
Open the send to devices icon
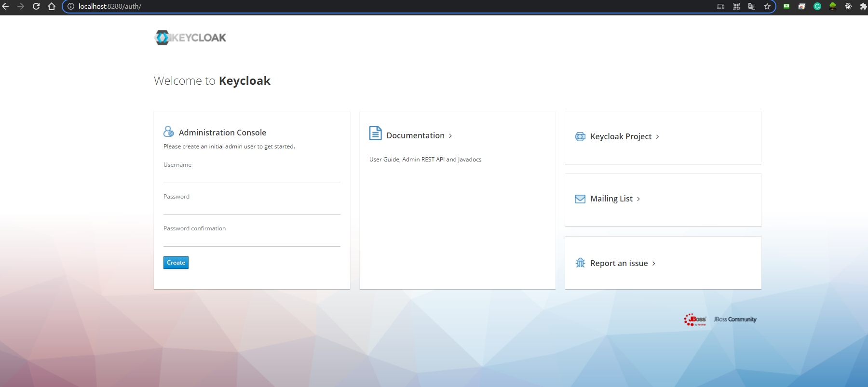721,6
